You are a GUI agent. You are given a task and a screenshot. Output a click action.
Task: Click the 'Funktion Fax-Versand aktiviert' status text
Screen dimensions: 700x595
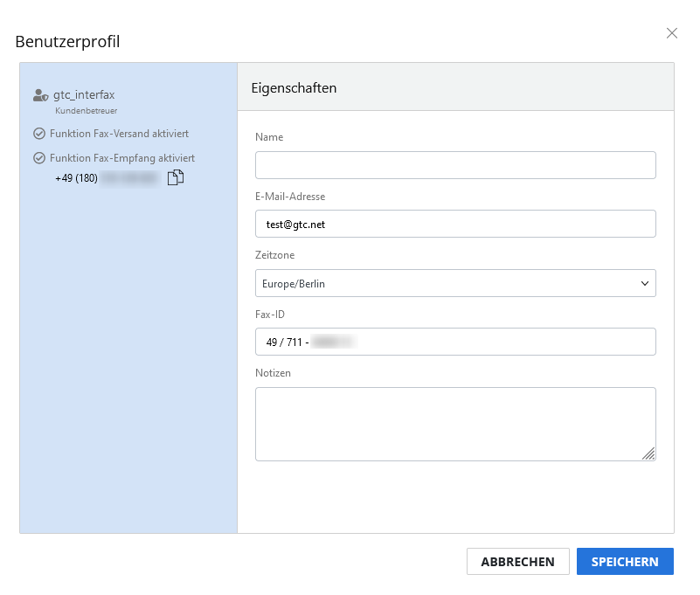click(x=120, y=134)
